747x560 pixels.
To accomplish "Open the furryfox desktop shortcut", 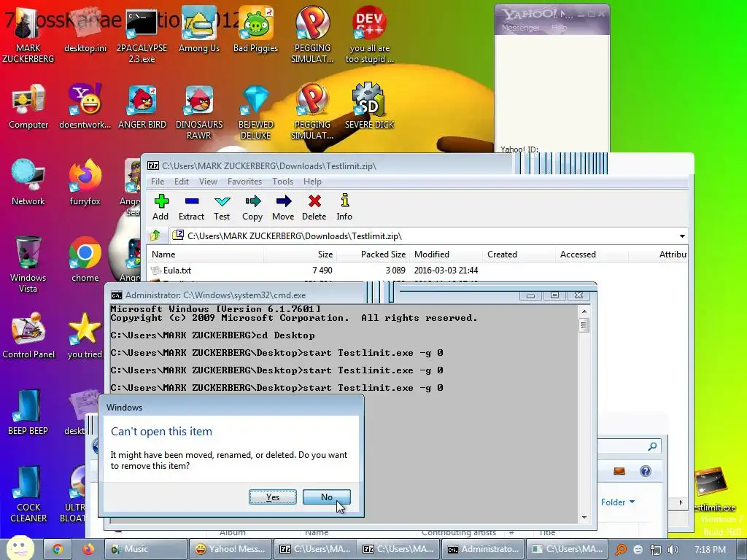I will point(85,183).
